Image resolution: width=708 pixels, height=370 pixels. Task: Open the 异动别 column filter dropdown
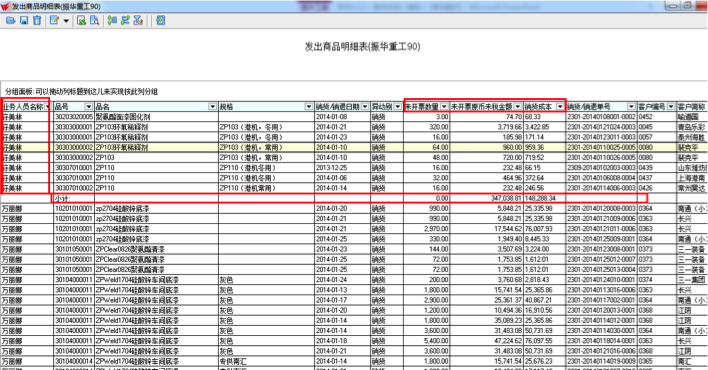click(x=397, y=107)
